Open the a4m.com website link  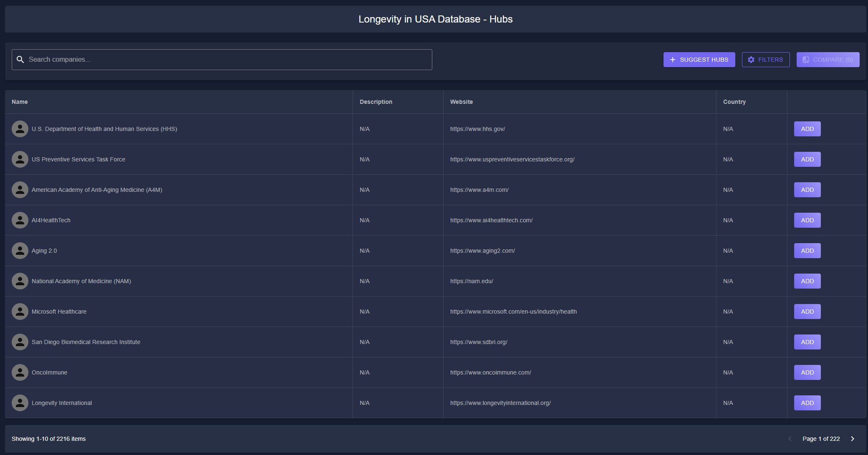(479, 190)
